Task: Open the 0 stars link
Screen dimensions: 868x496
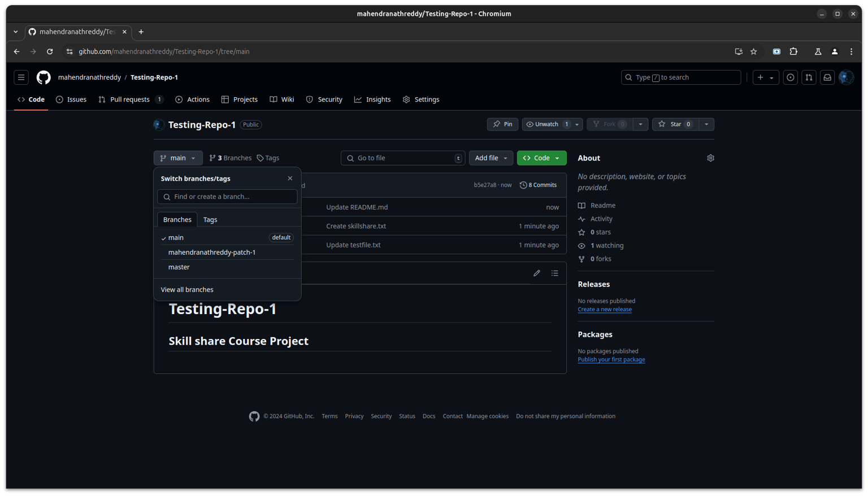Action: [x=594, y=232]
